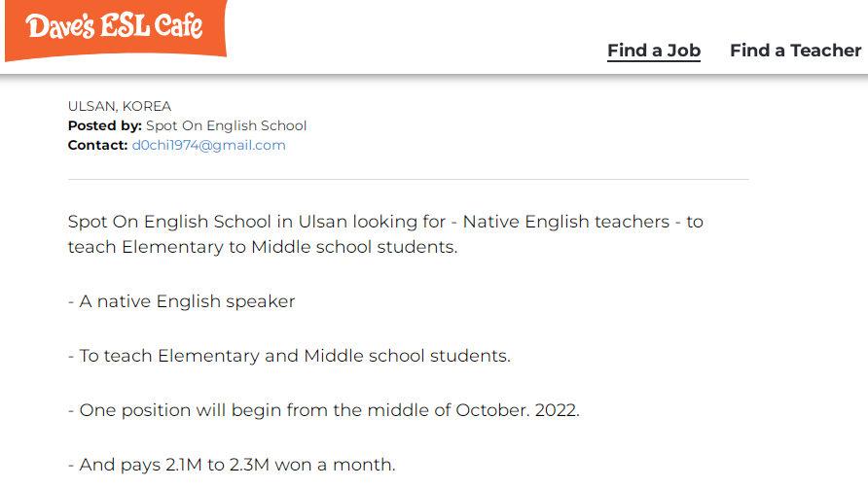Open the Find a Teacher menu
868x488 pixels.
click(x=795, y=51)
